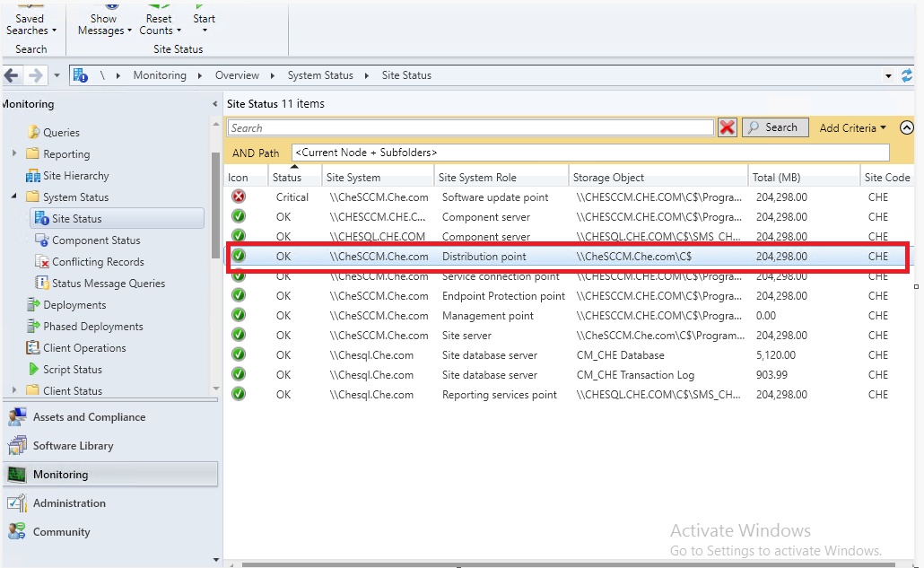Select the CM_CHE Transaction Log row
This screenshot has height=568, width=924.
tap(570, 375)
